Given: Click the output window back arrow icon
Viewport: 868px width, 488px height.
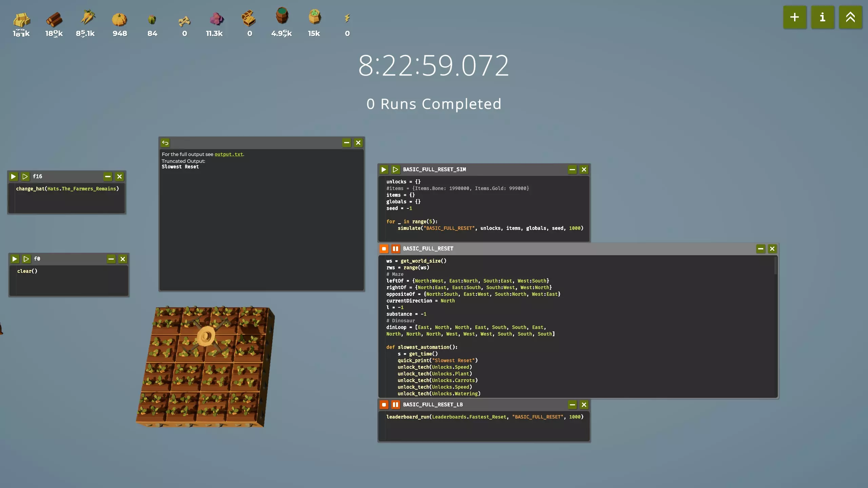Looking at the screenshot, I should [165, 143].
